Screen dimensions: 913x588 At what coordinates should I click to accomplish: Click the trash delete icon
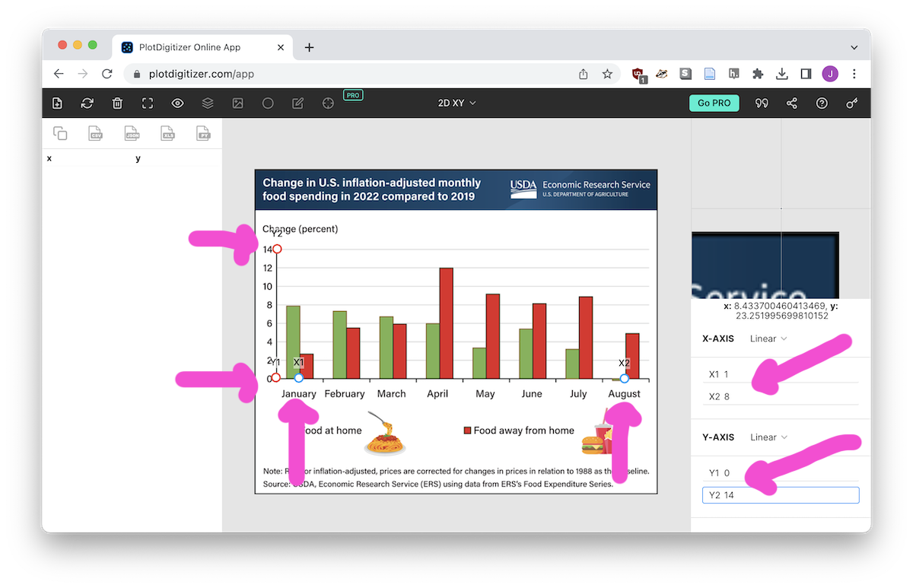(x=117, y=103)
